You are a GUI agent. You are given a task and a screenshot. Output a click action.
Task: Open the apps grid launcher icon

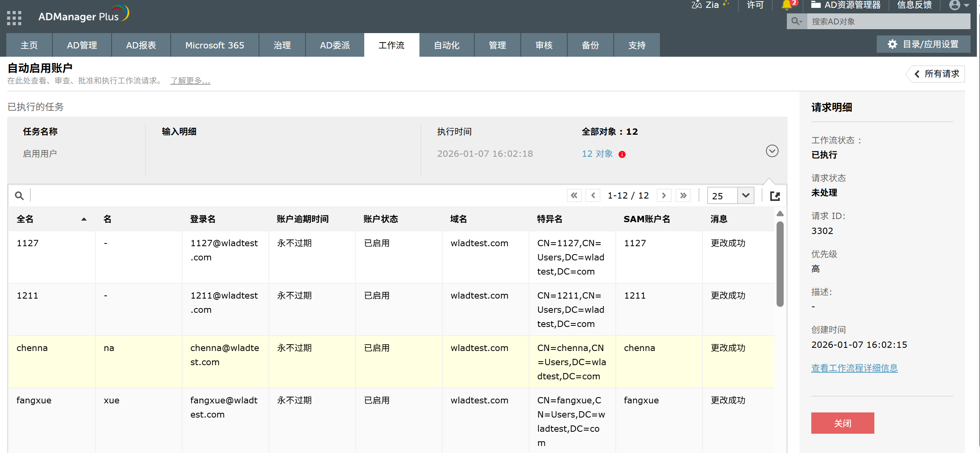coord(14,18)
